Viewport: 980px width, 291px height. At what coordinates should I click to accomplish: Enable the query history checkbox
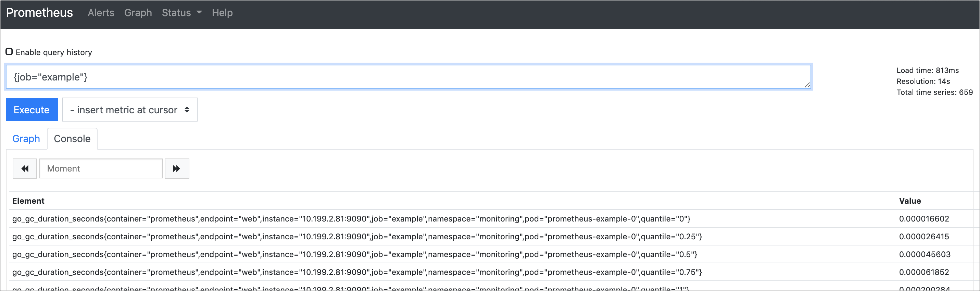click(x=9, y=52)
